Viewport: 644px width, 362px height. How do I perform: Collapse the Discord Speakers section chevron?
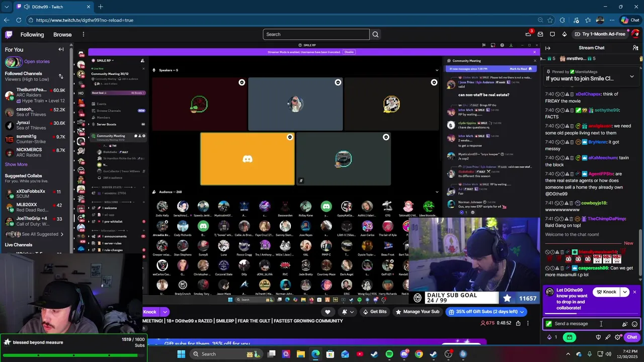(x=437, y=70)
